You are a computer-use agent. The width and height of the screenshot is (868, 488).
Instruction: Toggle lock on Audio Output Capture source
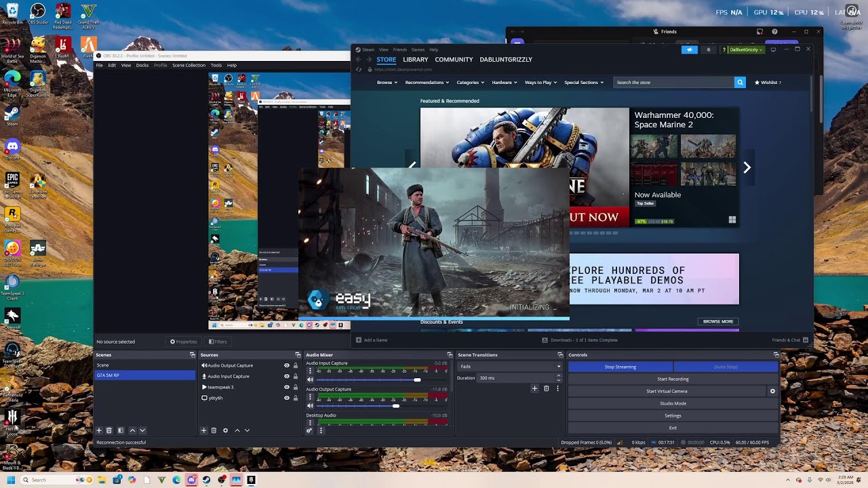coord(296,365)
